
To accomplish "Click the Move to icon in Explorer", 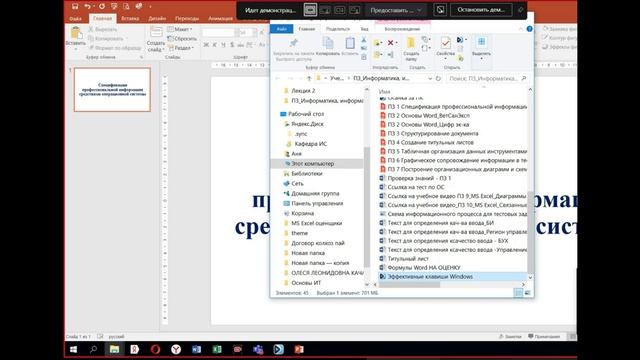I will pos(378,42).
